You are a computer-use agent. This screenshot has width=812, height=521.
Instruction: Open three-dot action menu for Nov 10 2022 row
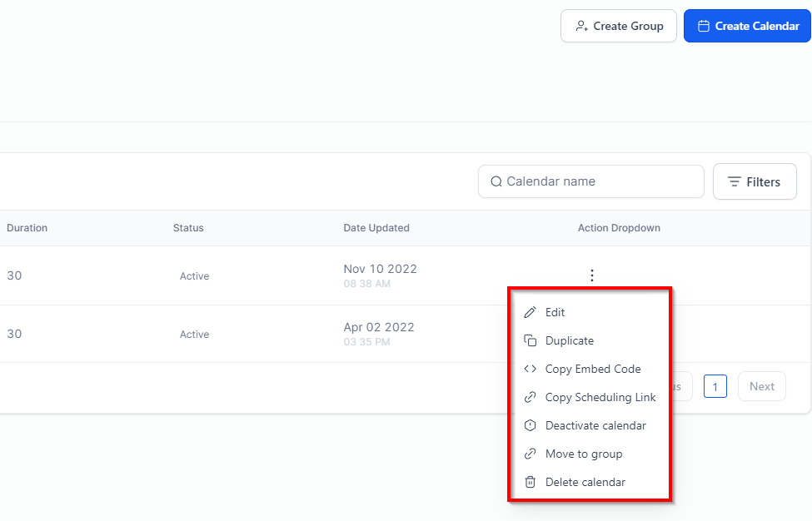click(x=592, y=275)
